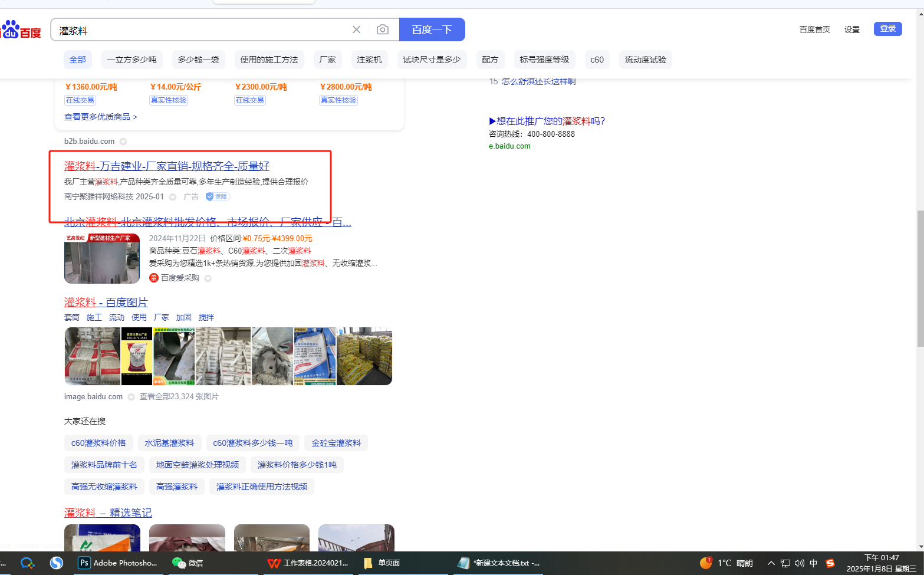Click the c60灌浆料价格 related search
924x575 pixels.
point(98,443)
